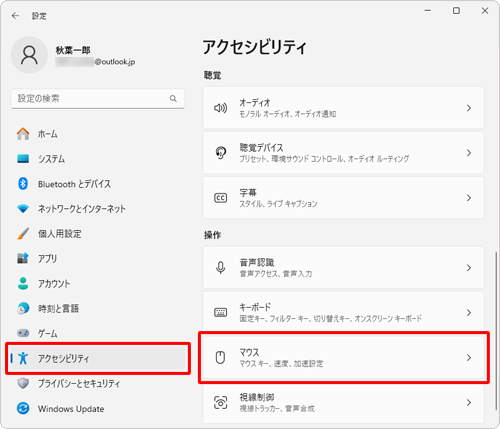Open the マウス settings card
Viewport: 500px width, 429px height.
[x=343, y=357]
